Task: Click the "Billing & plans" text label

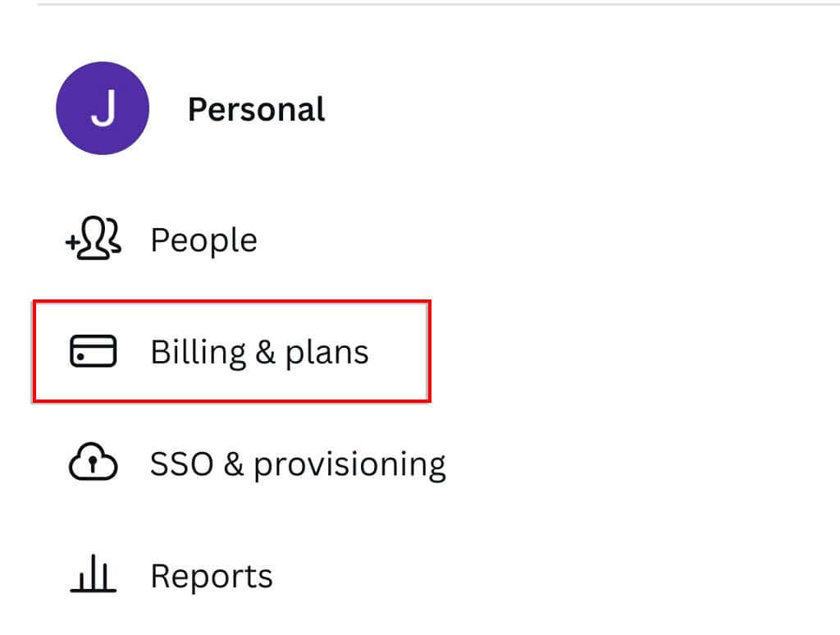Action: (259, 352)
